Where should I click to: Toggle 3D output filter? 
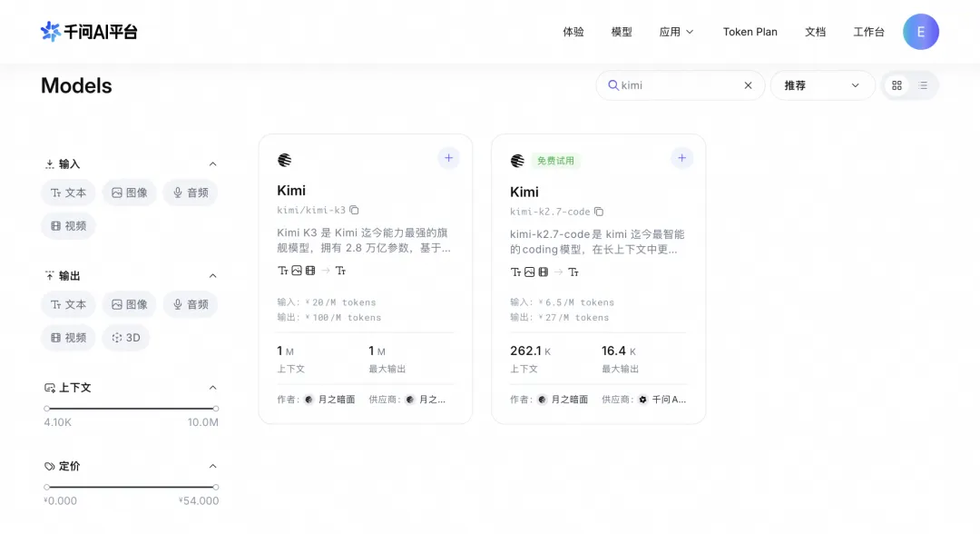[125, 338]
